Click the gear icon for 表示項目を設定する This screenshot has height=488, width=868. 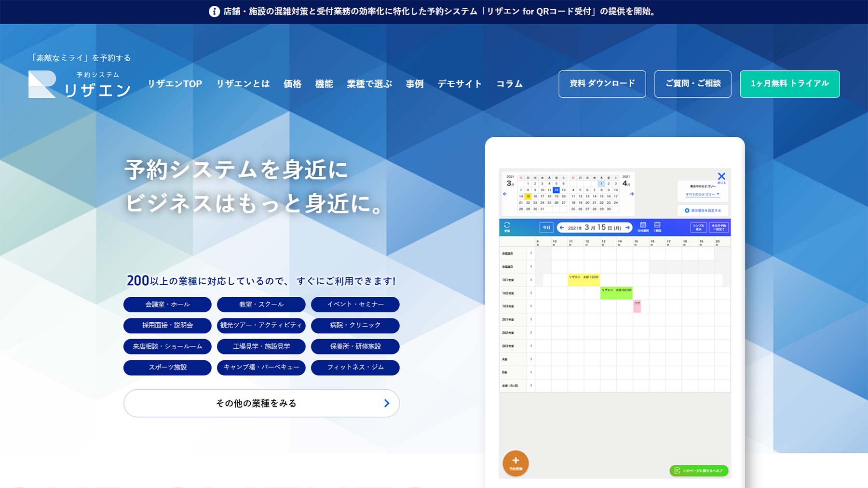click(687, 211)
